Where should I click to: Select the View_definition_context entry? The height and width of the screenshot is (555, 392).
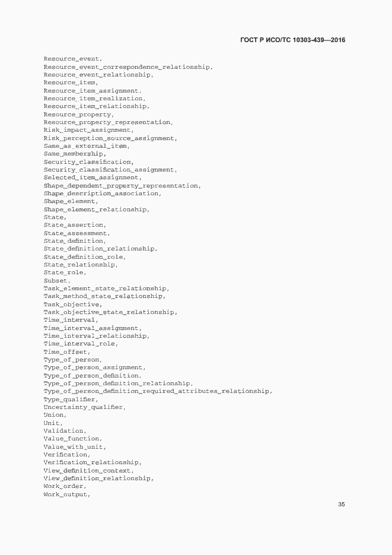(x=89, y=470)
